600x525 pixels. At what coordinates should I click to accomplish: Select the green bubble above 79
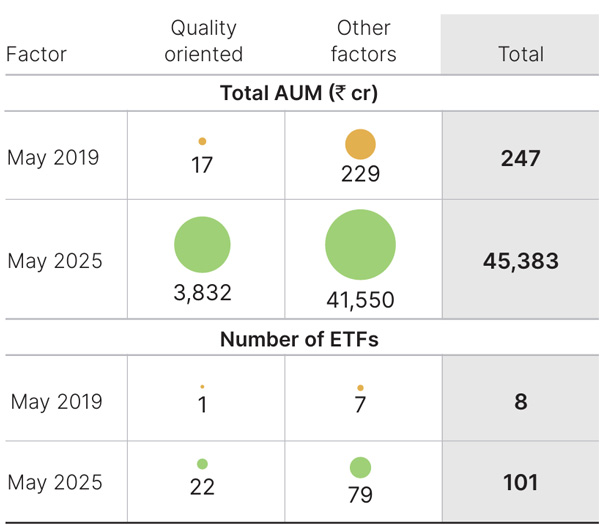click(360, 467)
